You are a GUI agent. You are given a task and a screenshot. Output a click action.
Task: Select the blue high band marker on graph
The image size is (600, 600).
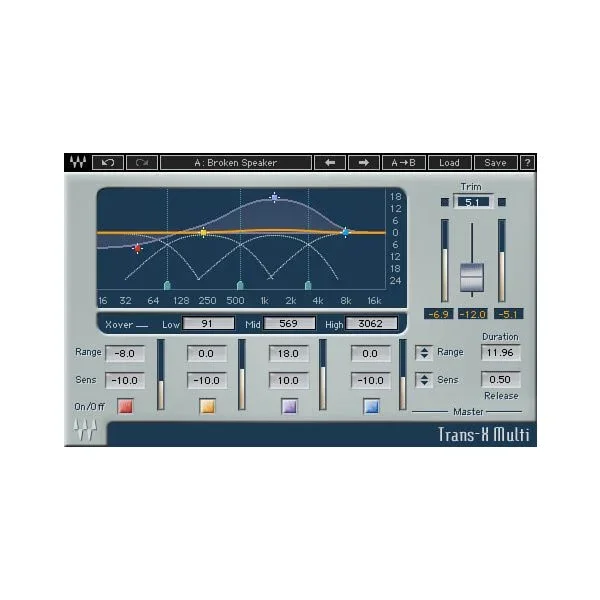coord(346,232)
